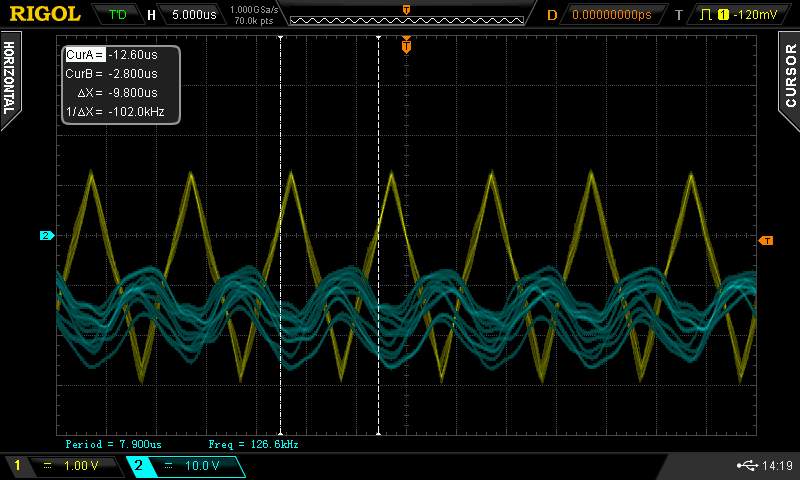The width and height of the screenshot is (800, 480).
Task: Open the CURSOR side tab
Action: click(x=789, y=76)
